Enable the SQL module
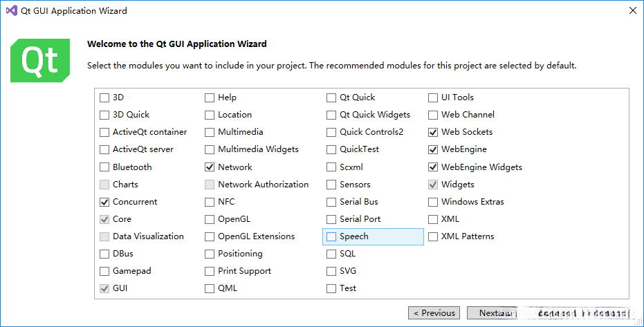This screenshot has height=327, width=644. [x=331, y=254]
